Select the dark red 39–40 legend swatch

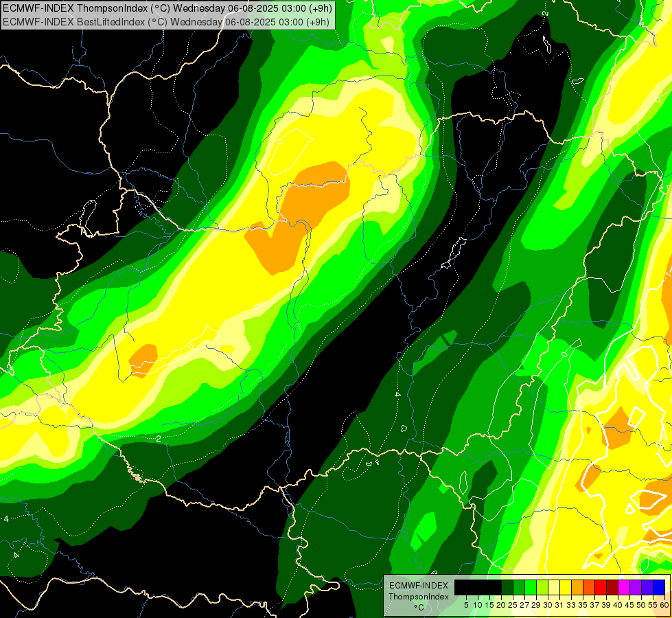point(612,587)
